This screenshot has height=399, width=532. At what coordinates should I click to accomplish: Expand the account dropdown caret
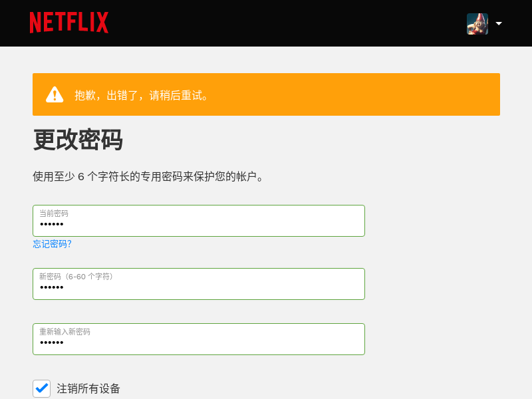(499, 23)
